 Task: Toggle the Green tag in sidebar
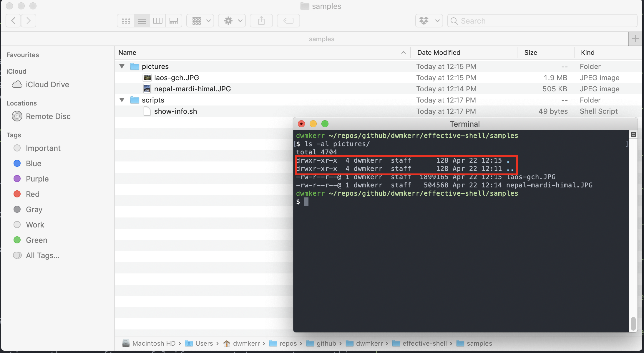pos(37,240)
